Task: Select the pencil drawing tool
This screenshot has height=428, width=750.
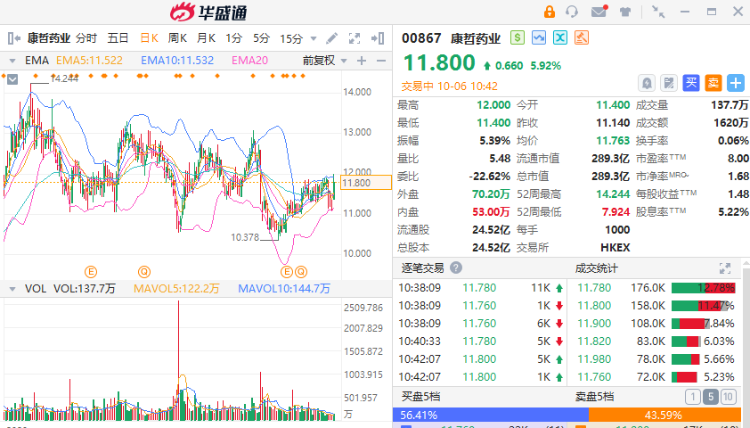Action: pos(331,38)
